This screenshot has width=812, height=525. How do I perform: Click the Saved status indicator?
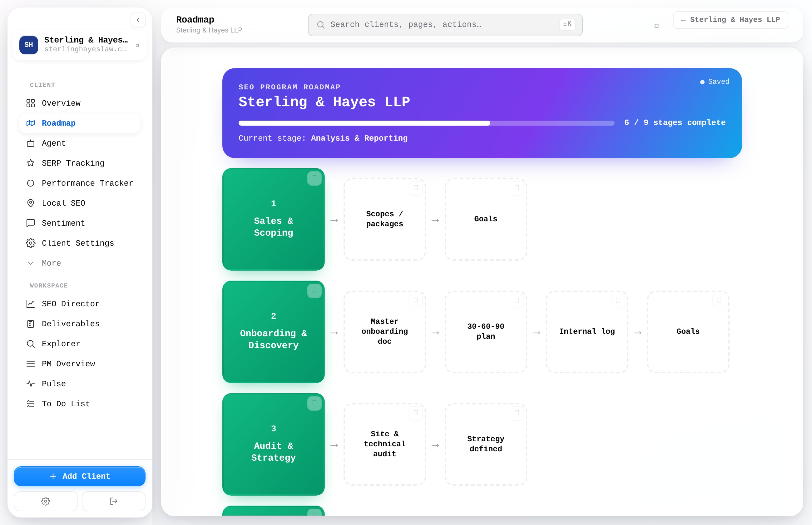(x=715, y=82)
